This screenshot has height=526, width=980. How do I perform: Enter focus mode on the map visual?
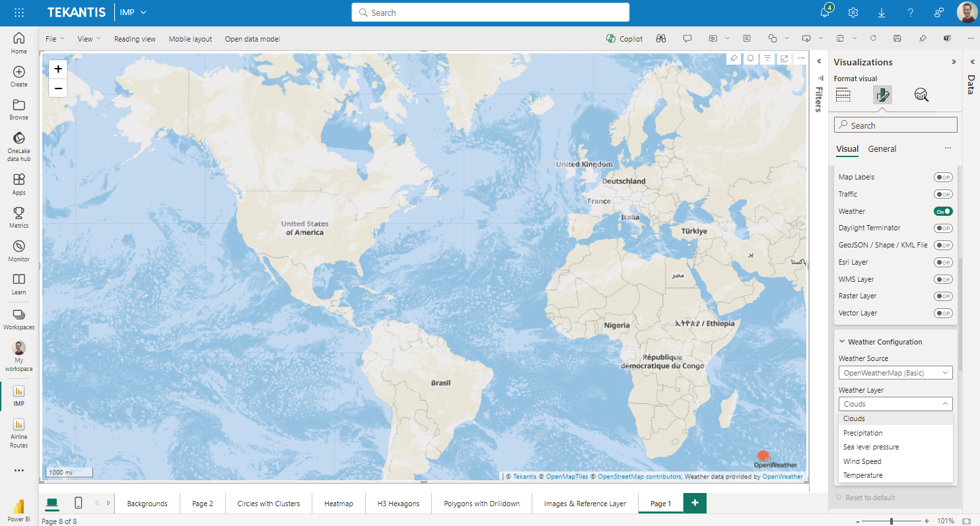783,58
